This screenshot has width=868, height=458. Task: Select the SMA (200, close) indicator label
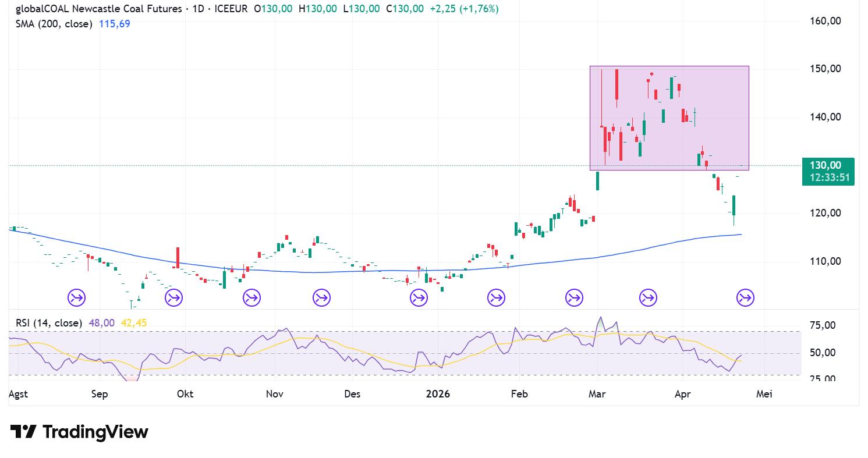pyautogui.click(x=54, y=24)
